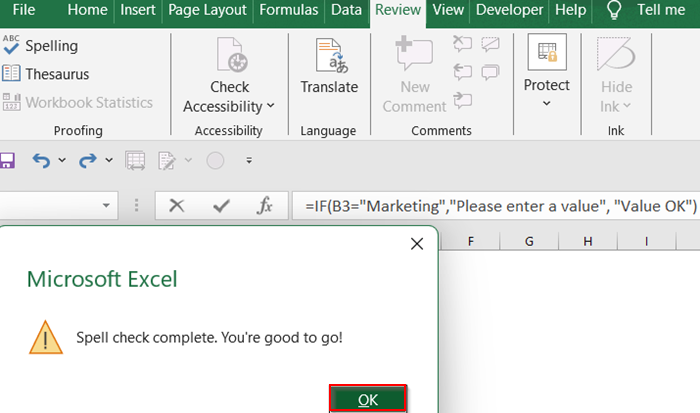Go to the Previous Comment icon
Image resolution: width=700 pixels, height=413 pixels.
tap(462, 72)
